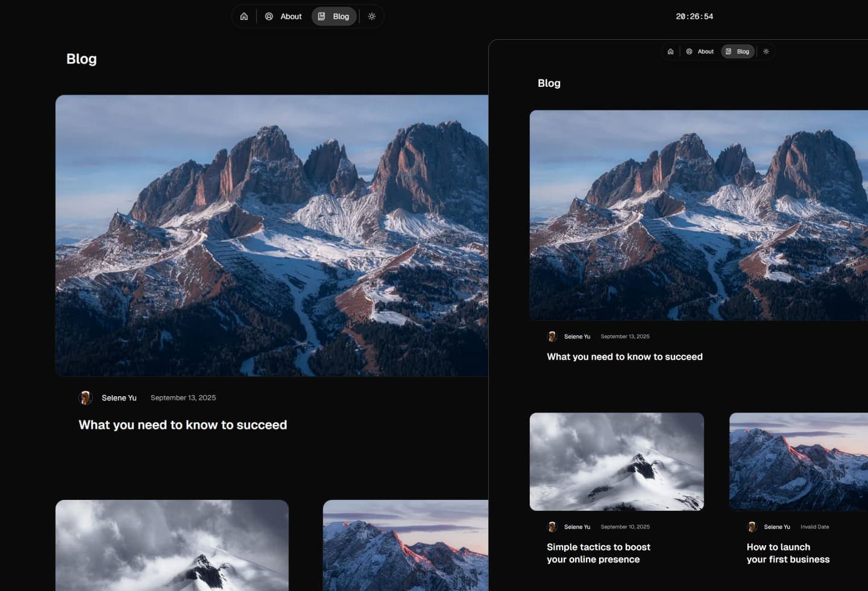Open the cloudy snow peak thumbnail in the left window
868x591 pixels.
(172, 545)
